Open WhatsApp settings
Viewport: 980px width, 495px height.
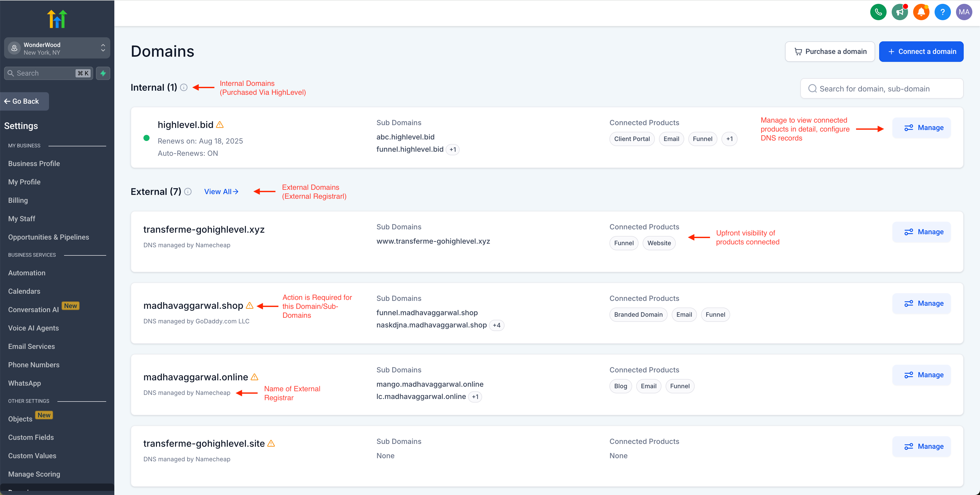click(24, 383)
